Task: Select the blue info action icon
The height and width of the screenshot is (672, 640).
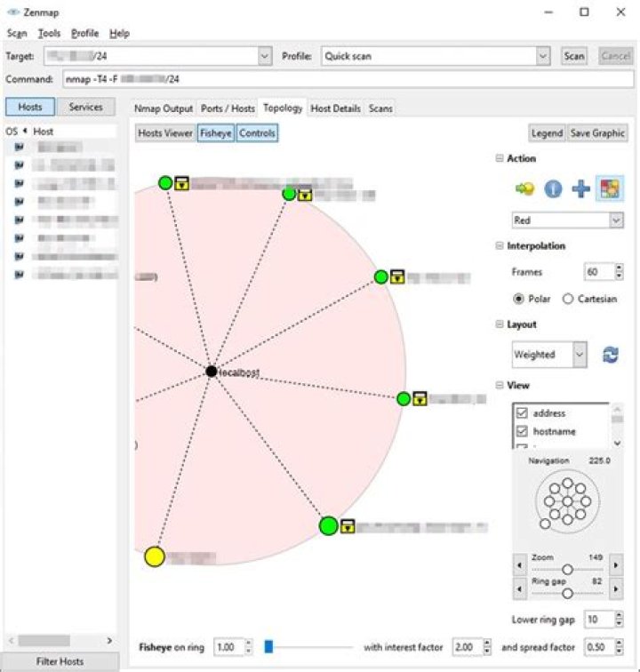Action: point(553,188)
